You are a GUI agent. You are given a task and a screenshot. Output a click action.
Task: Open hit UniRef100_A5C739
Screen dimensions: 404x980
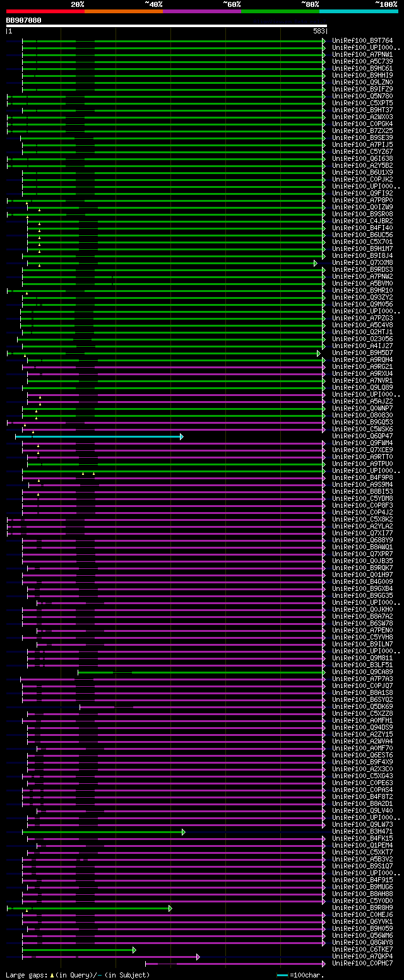362,62
